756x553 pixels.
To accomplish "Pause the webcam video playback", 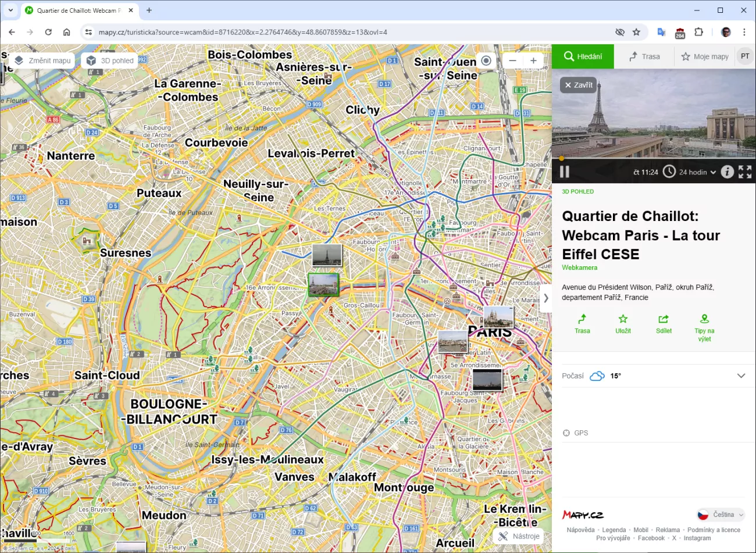I will (x=564, y=172).
